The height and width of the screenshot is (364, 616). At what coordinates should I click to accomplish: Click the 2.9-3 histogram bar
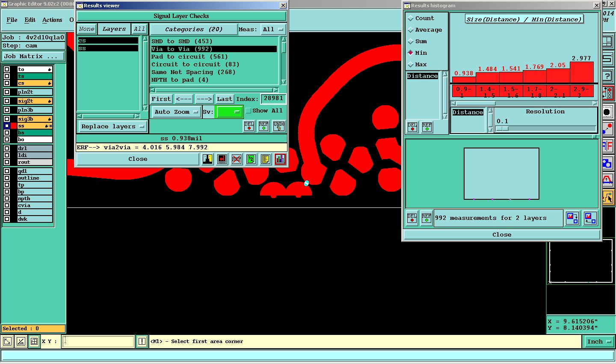pyautogui.click(x=581, y=72)
